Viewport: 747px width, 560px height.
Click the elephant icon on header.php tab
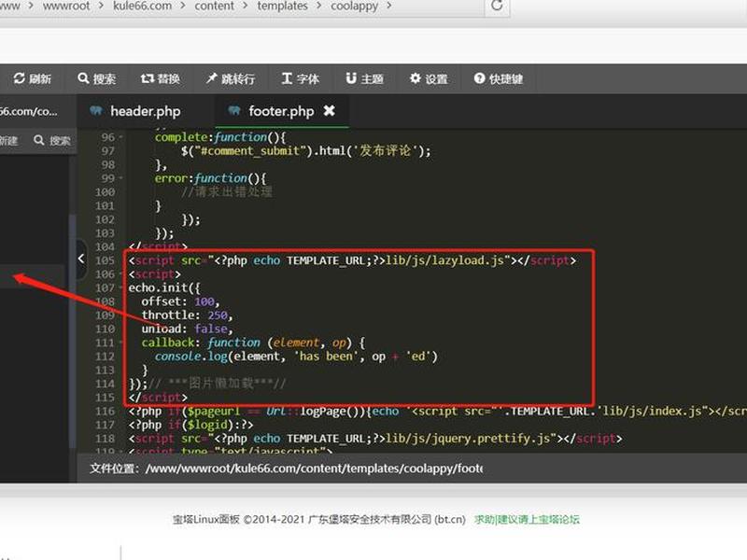pos(96,111)
